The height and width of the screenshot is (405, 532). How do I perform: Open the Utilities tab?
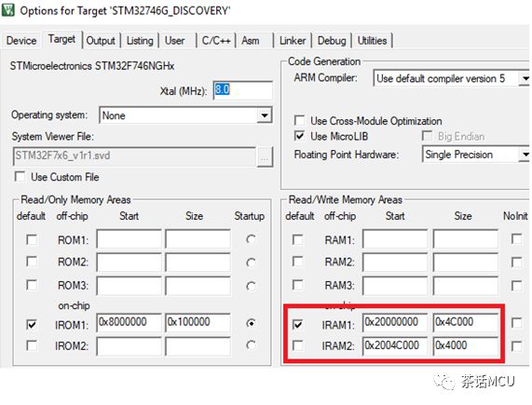(372, 41)
